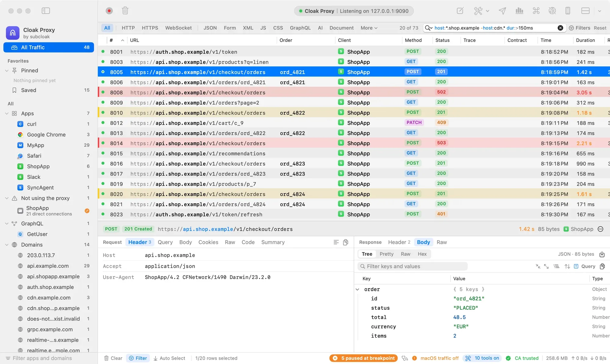Screen dimensions: 610x364
Task: Select the HTTPS filter tab
Action: coord(150,28)
